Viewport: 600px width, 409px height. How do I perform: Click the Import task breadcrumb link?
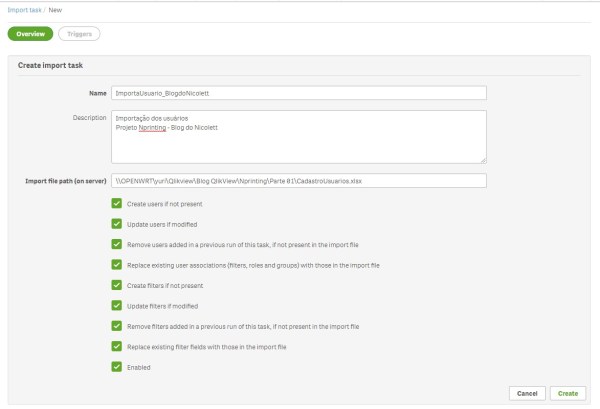(x=26, y=9)
